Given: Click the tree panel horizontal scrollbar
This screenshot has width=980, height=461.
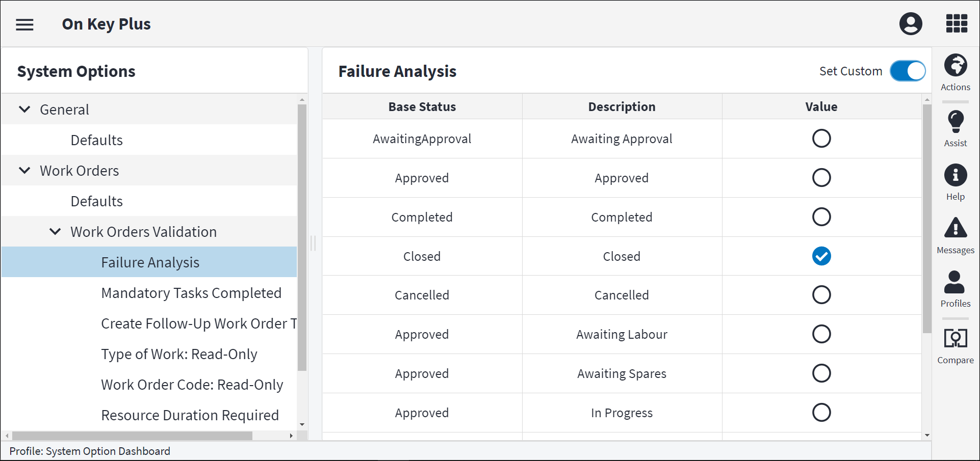Looking at the screenshot, I should click(133, 436).
